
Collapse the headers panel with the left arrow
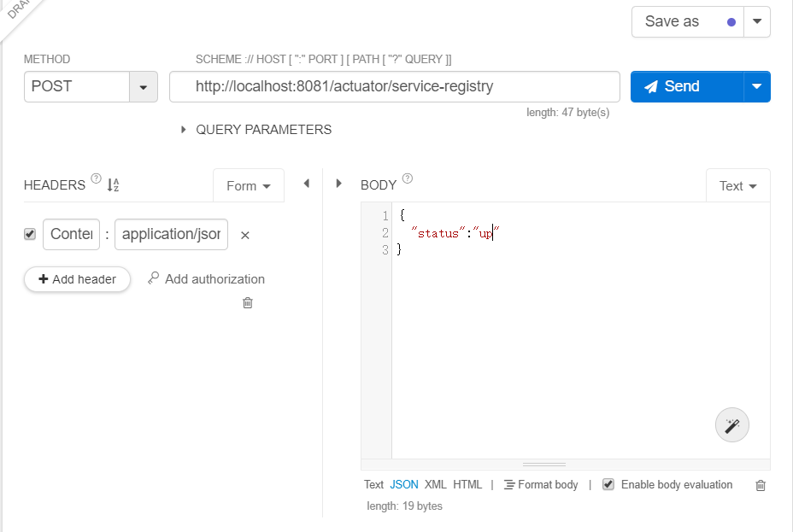click(306, 184)
